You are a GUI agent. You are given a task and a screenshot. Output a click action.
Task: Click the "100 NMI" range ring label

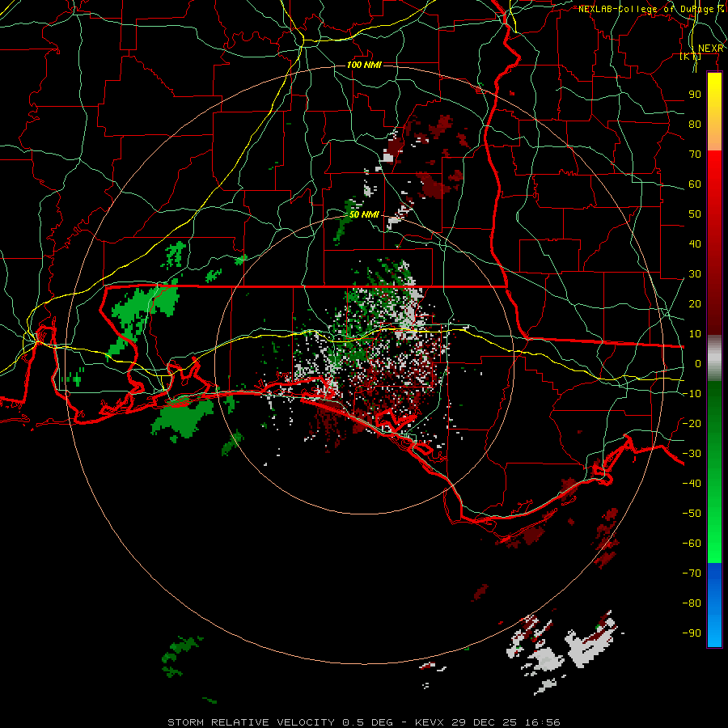point(364,65)
